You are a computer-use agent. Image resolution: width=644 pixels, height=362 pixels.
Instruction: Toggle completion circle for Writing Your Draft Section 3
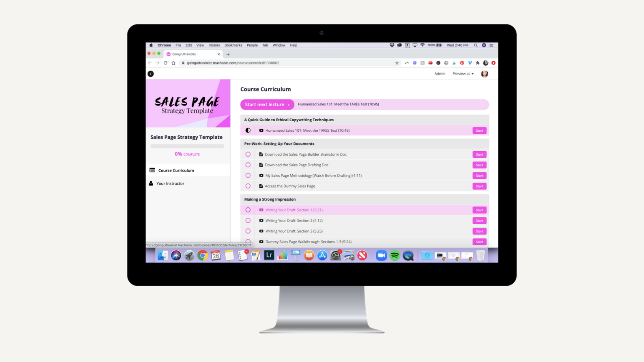click(x=248, y=231)
